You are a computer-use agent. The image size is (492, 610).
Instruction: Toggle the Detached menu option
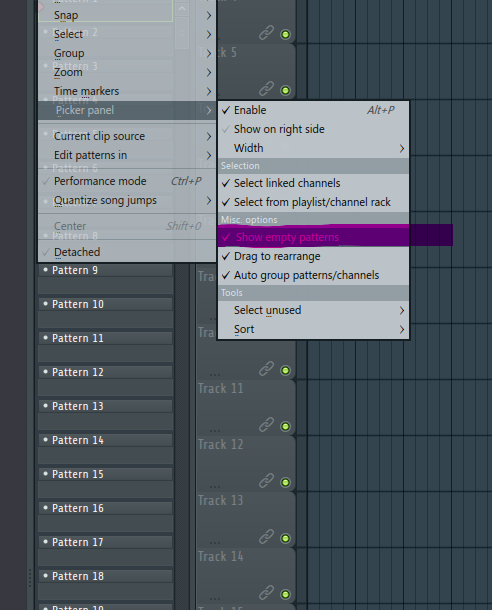127,252
